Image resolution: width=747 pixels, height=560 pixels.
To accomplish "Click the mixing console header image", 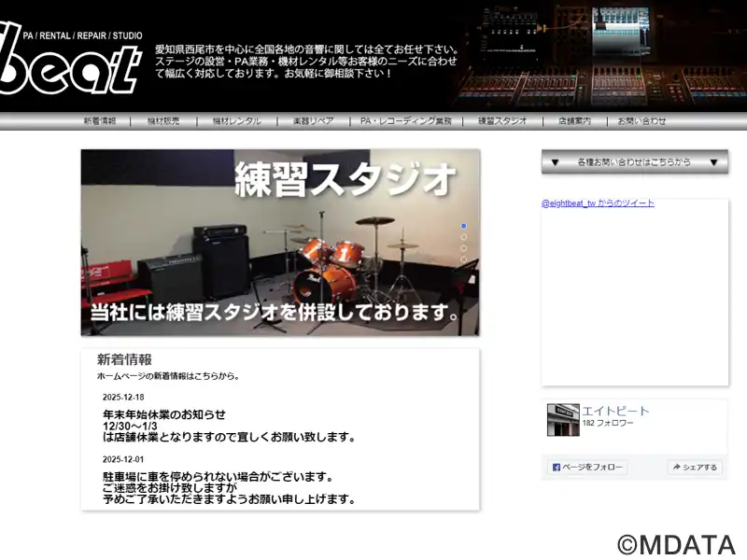I will point(600,55).
